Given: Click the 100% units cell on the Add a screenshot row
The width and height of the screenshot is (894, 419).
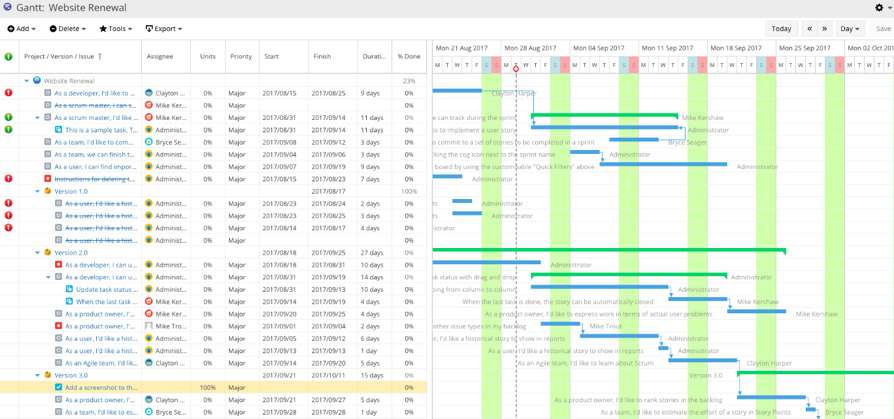Looking at the screenshot, I should (208, 388).
